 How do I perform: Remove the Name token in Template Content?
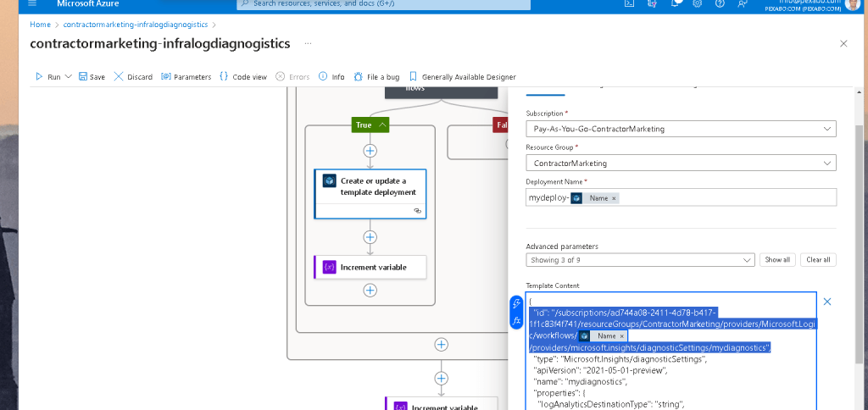[621, 335]
